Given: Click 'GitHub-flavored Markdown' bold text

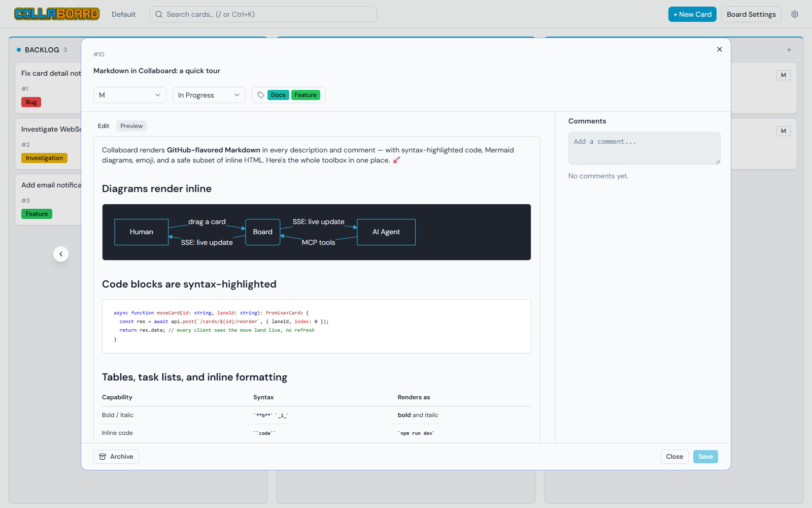Looking at the screenshot, I should (x=214, y=150).
